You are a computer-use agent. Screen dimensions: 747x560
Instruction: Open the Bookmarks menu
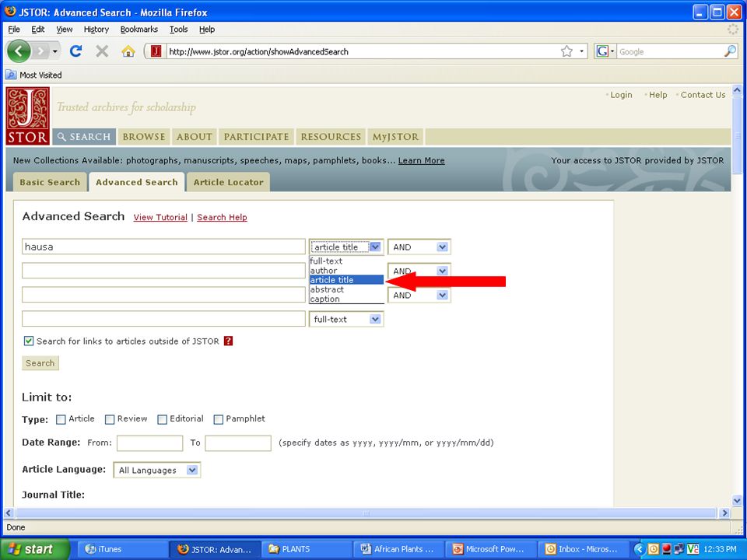[x=139, y=29]
